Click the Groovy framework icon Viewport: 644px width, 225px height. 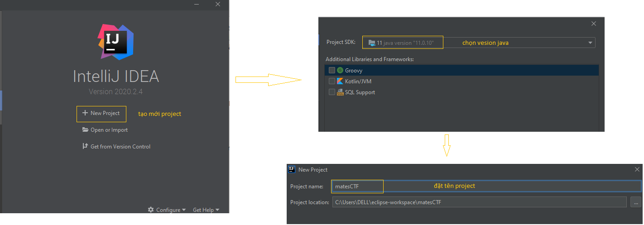click(340, 70)
